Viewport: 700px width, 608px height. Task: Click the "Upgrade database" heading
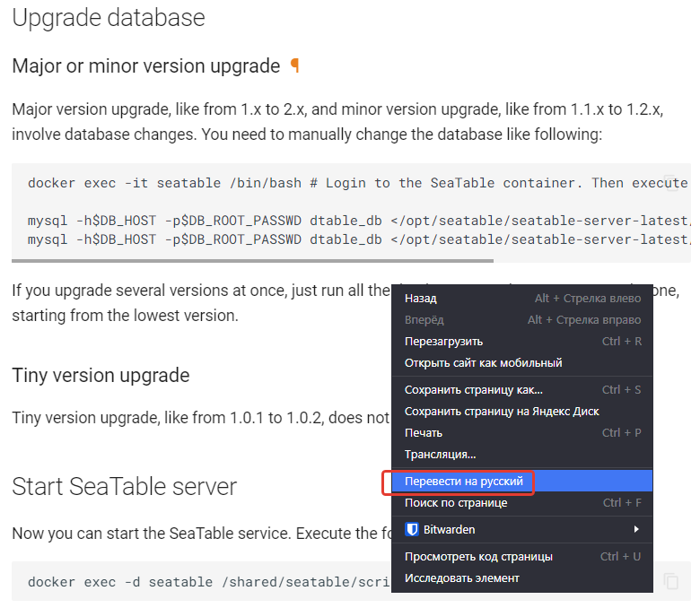(108, 17)
